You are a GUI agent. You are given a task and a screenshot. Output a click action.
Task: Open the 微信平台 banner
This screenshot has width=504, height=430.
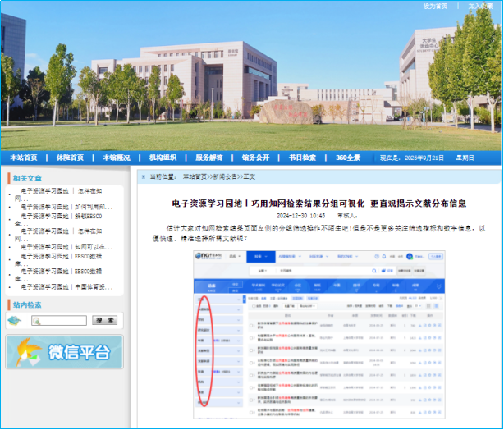tap(64, 353)
